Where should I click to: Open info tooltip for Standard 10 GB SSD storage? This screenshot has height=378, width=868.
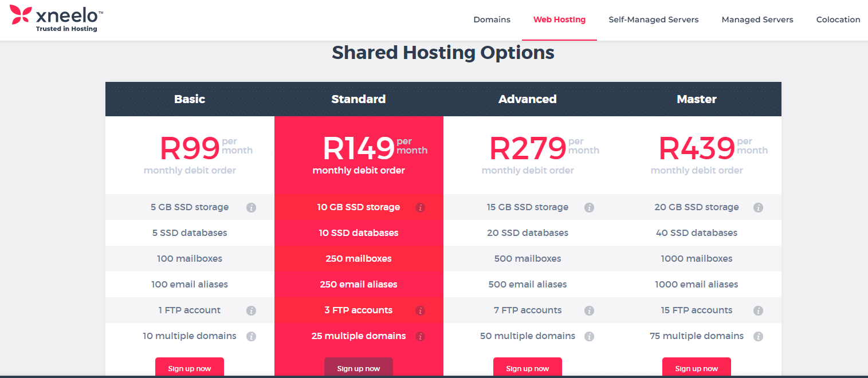click(x=420, y=207)
